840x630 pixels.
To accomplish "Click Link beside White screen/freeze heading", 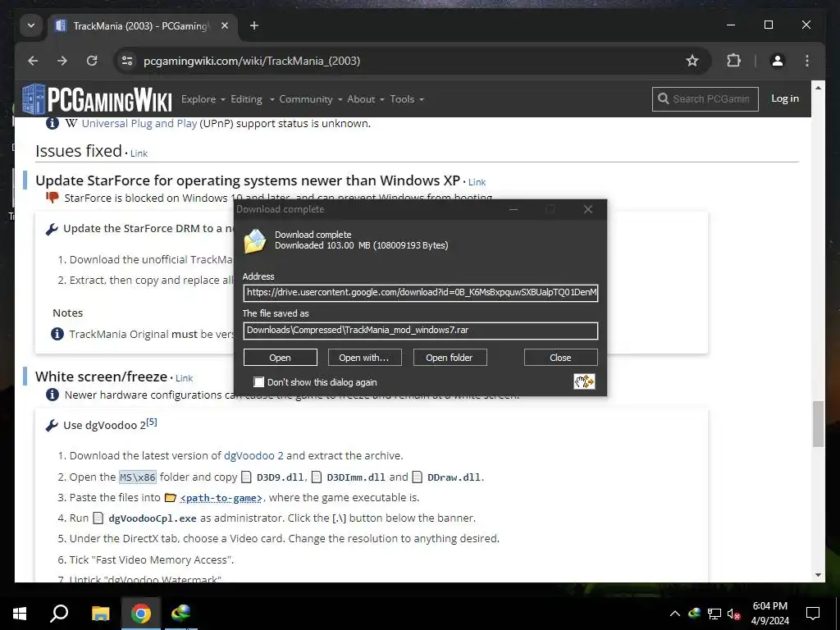I will (x=184, y=378).
